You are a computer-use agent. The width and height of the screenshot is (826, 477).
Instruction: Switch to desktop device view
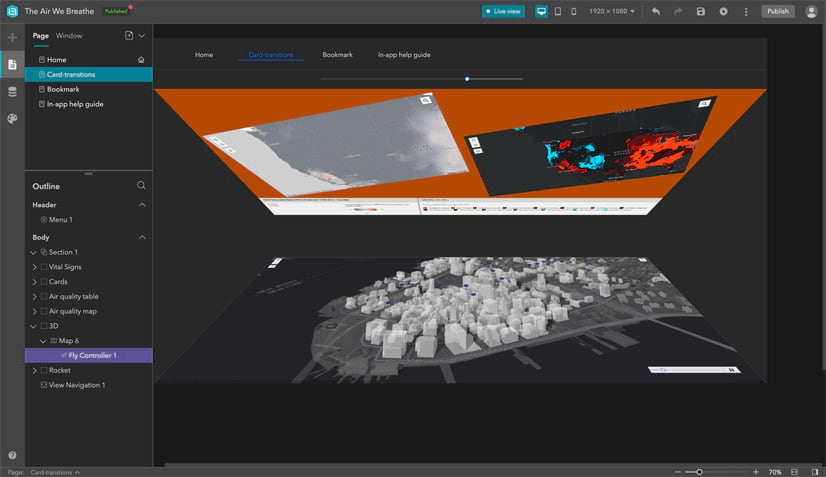point(541,11)
